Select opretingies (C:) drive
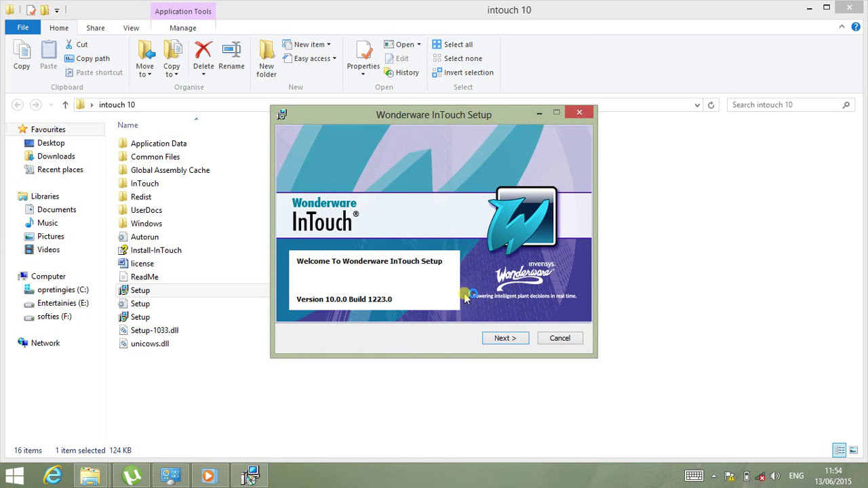The width and height of the screenshot is (868, 488). click(x=62, y=289)
